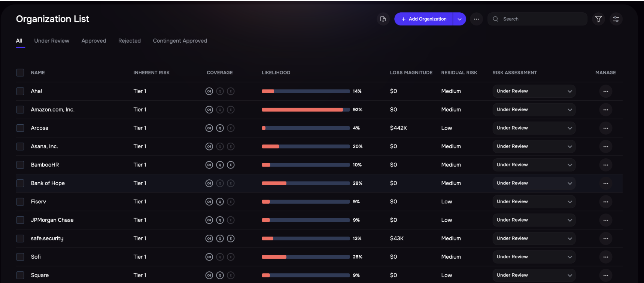
Task: Open the column settings sliders icon
Action: (x=616, y=19)
